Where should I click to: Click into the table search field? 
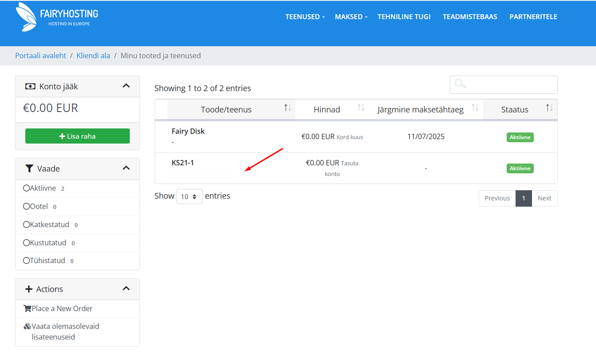[504, 84]
